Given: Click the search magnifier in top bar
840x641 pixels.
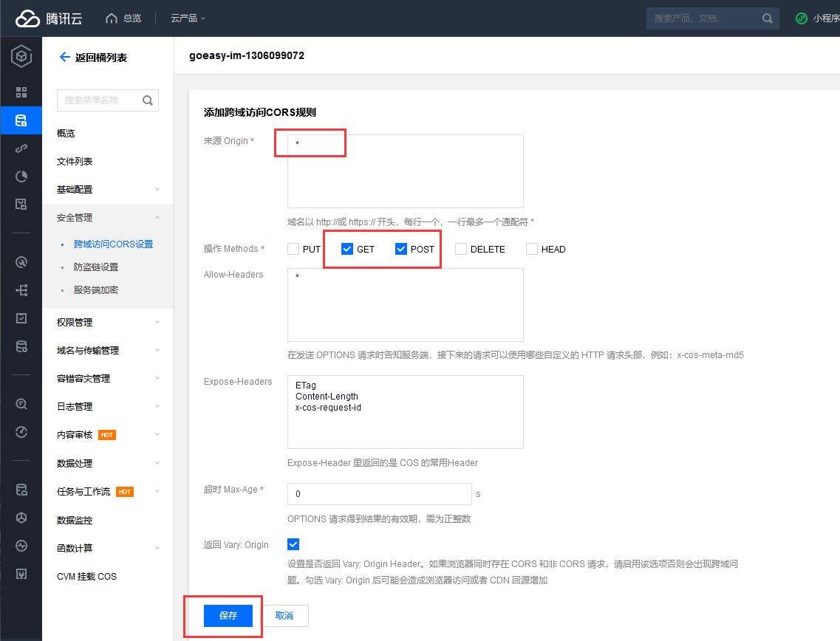Looking at the screenshot, I should (x=767, y=18).
